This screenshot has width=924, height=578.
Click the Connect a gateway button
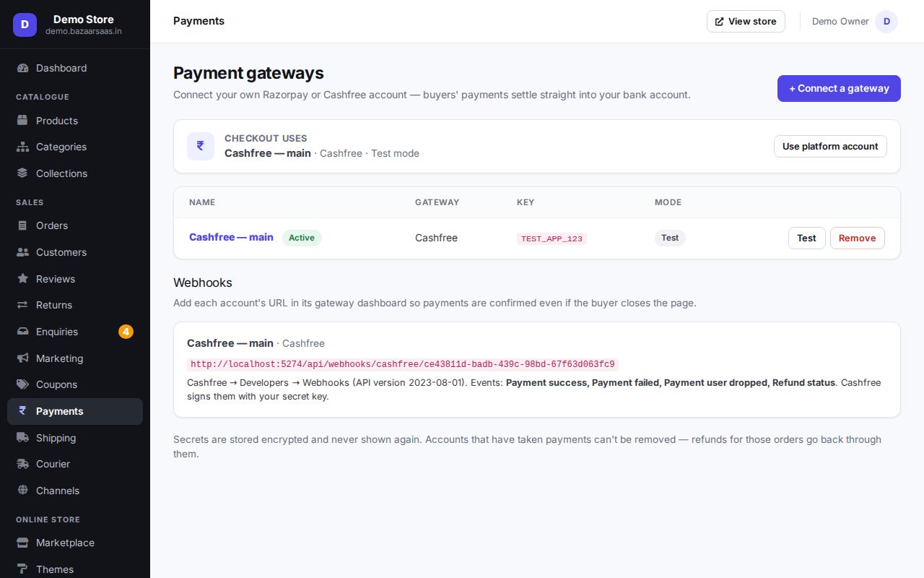[839, 88]
